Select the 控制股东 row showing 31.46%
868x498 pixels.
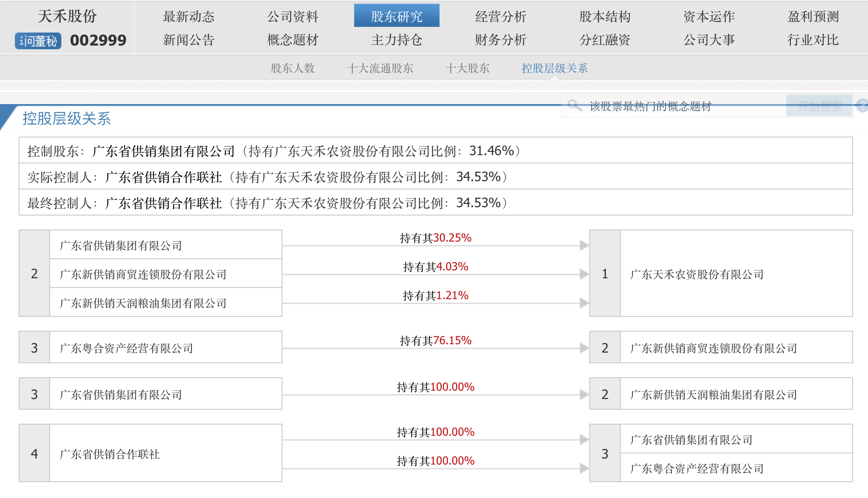point(436,151)
